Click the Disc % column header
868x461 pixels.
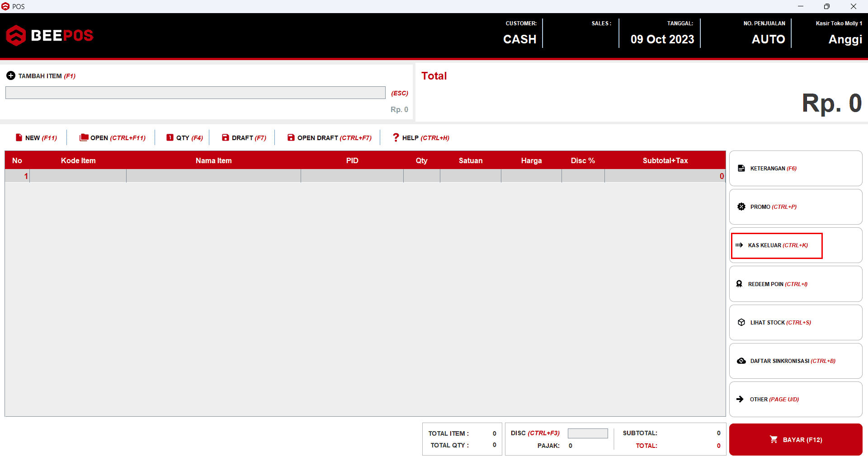click(583, 160)
